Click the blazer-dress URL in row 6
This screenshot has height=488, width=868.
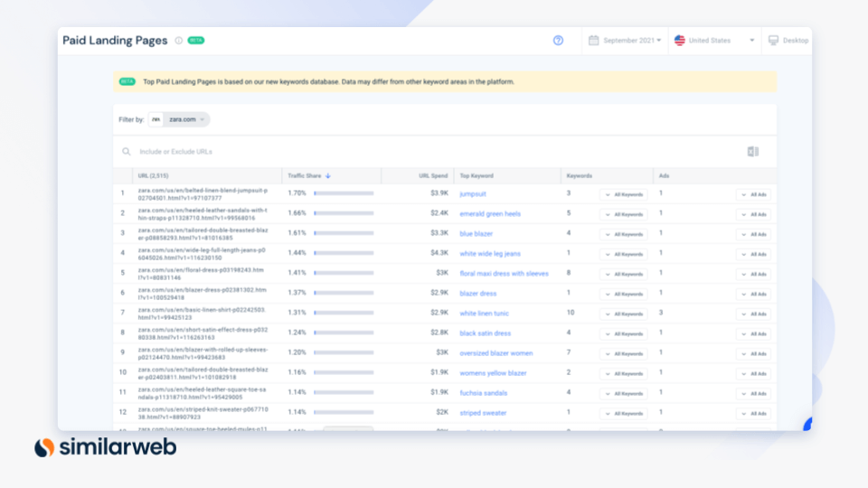click(x=202, y=294)
